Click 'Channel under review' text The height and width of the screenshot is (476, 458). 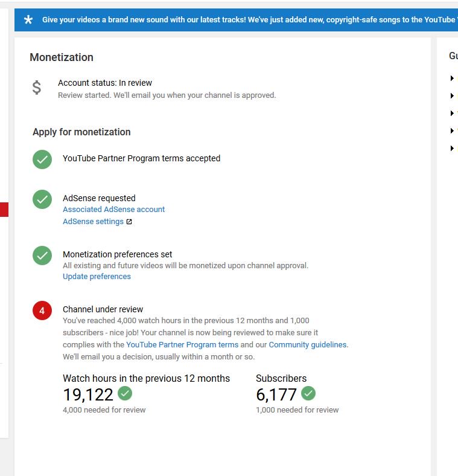click(103, 309)
